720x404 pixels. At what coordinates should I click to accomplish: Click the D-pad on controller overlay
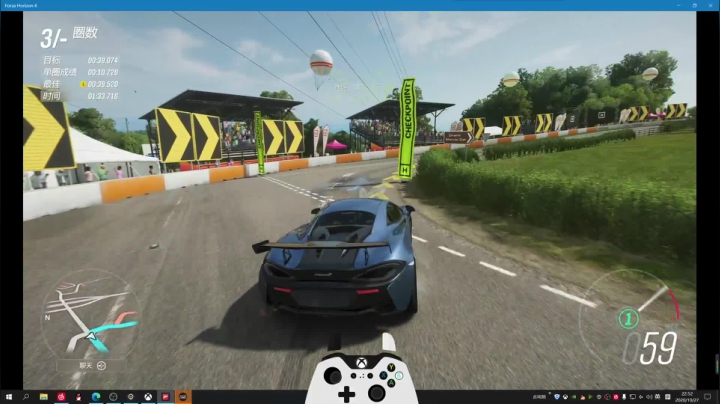pyautogui.click(x=347, y=394)
